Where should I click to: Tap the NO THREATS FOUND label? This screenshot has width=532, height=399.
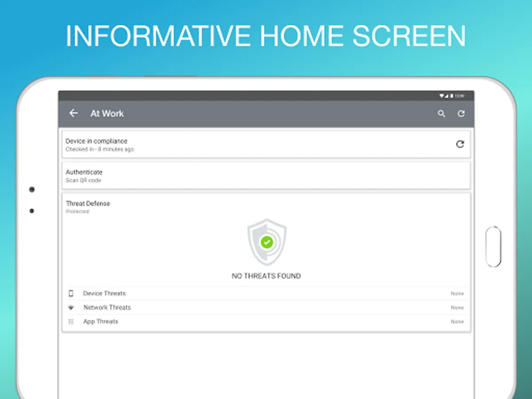(266, 276)
